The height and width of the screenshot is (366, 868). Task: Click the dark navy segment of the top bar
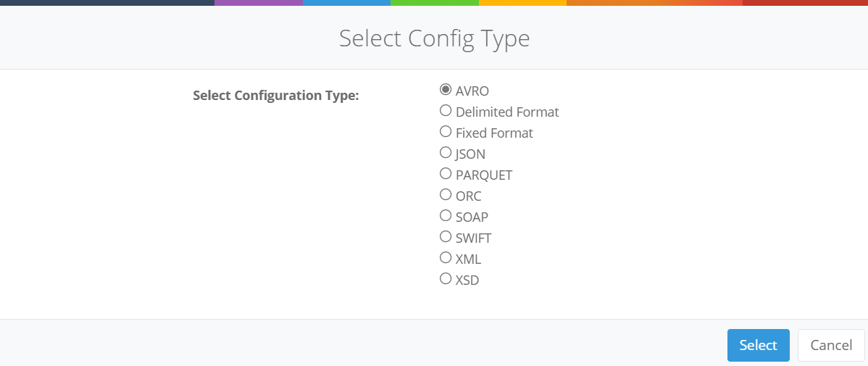click(107, 2)
